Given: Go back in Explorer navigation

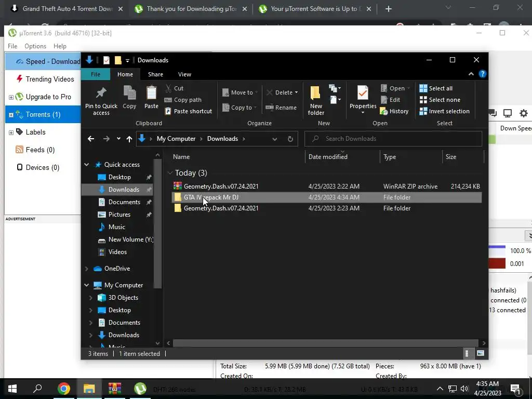Looking at the screenshot, I should click(90, 139).
